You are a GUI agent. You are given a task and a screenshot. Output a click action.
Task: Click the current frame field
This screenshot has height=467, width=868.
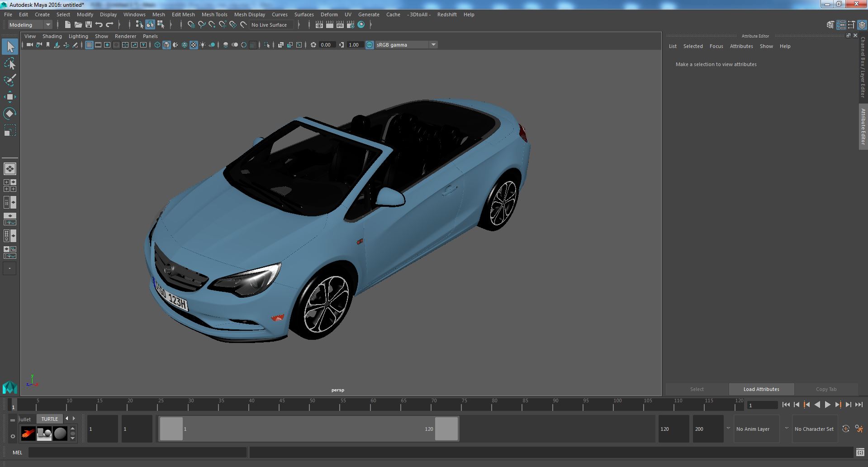(762, 405)
